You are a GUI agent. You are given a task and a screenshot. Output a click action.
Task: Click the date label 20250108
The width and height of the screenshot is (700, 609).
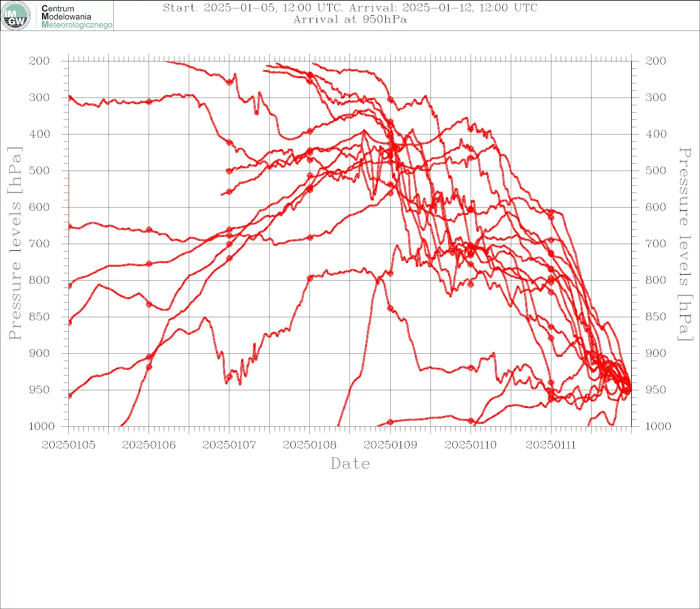[x=310, y=445]
